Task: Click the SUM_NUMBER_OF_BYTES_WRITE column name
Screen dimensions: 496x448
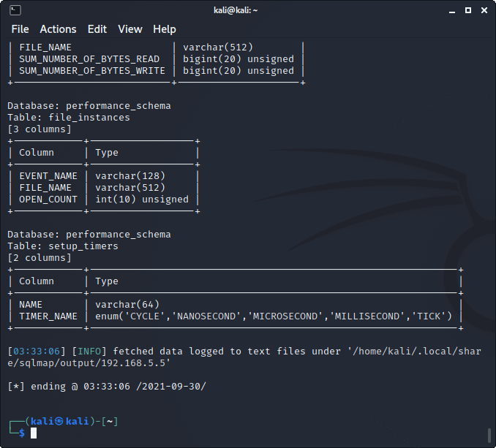Action: click(92, 71)
